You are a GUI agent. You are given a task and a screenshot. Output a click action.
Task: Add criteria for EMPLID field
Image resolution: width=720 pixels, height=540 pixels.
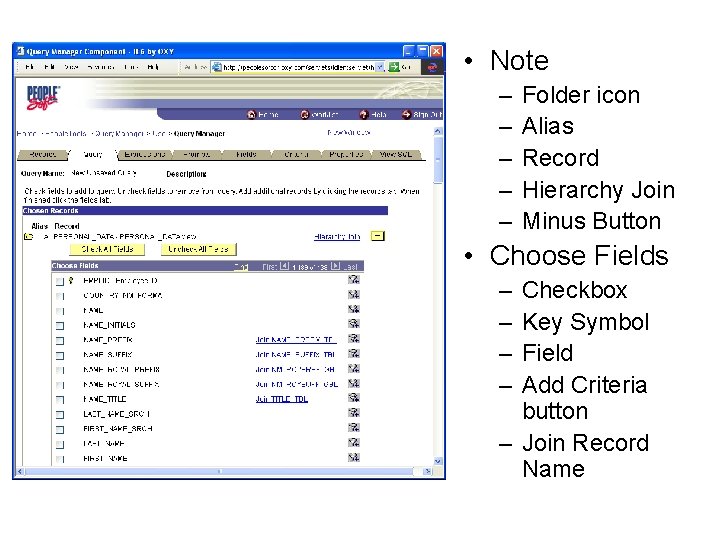click(x=354, y=279)
